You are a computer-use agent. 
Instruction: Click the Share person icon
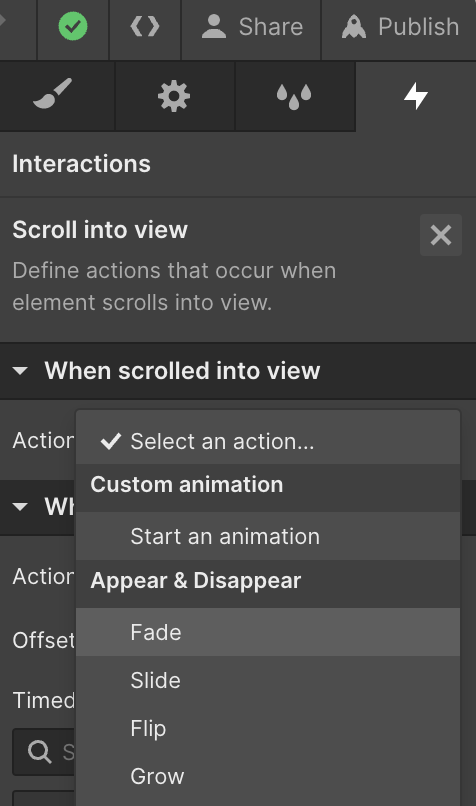tap(214, 26)
